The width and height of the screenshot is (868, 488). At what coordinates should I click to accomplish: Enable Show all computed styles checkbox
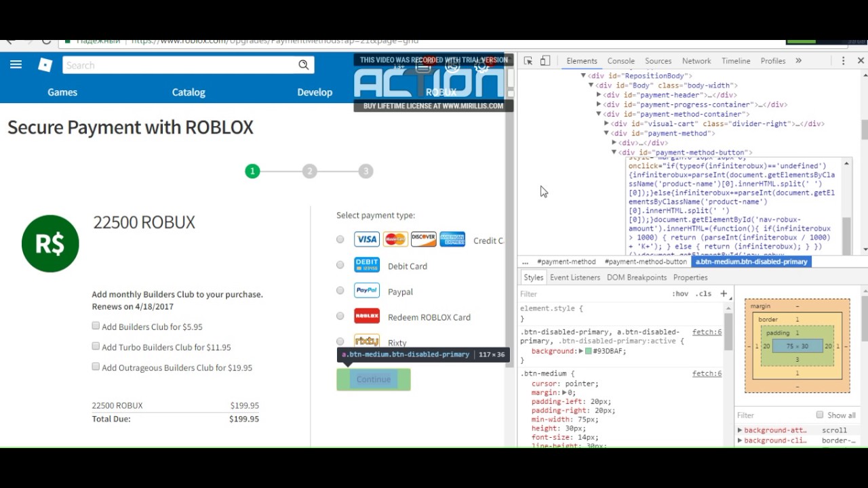point(820,415)
